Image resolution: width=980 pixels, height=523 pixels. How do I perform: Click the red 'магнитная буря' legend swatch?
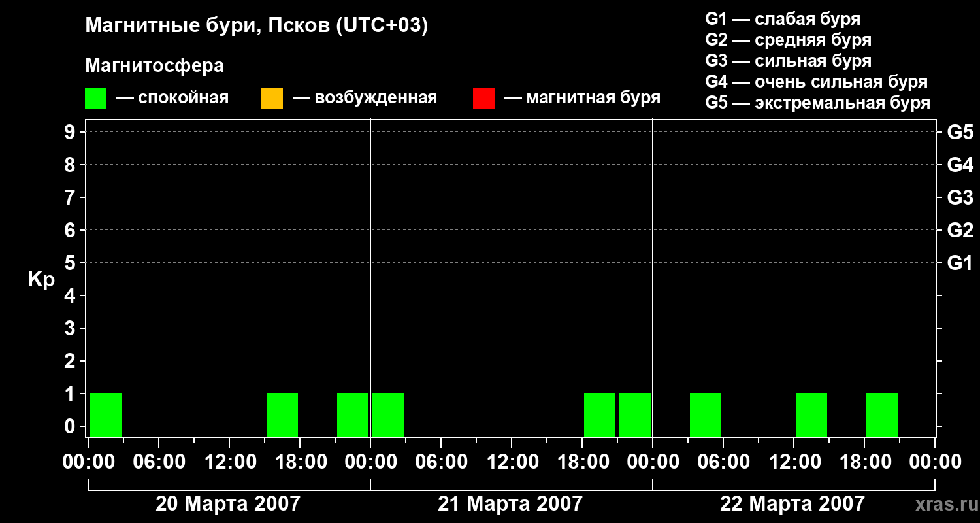pyautogui.click(x=483, y=99)
